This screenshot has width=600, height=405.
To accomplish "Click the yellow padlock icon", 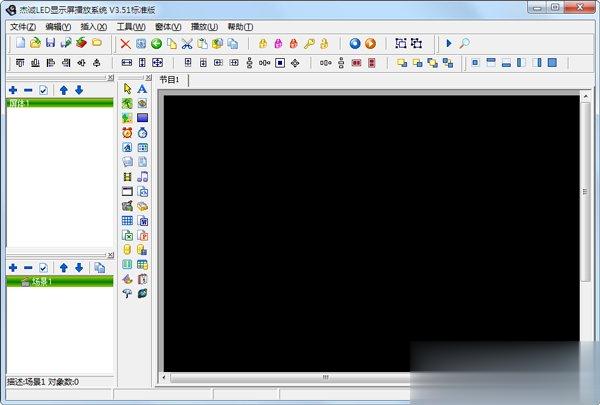I will pyautogui.click(x=263, y=44).
